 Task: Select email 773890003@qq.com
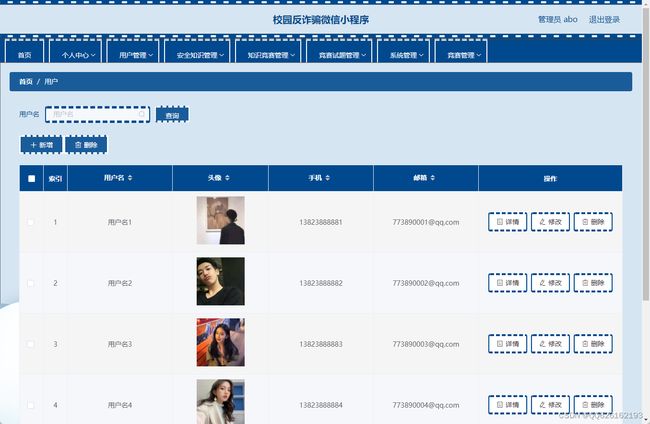pyautogui.click(x=426, y=344)
